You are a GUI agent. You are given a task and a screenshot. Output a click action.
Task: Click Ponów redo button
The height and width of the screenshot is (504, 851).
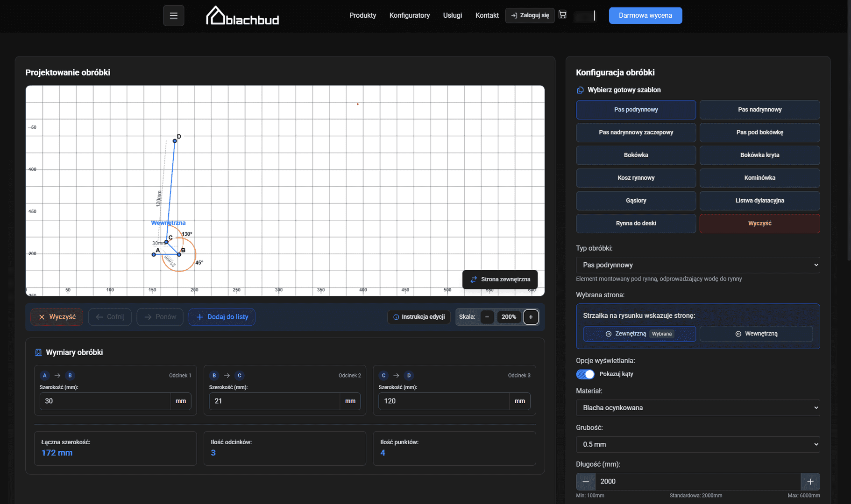[160, 317]
